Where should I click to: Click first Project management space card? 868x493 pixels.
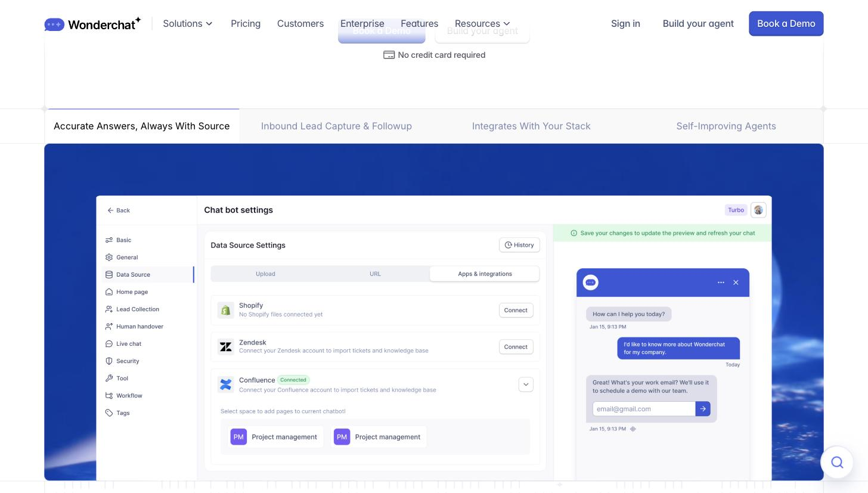[x=274, y=437]
